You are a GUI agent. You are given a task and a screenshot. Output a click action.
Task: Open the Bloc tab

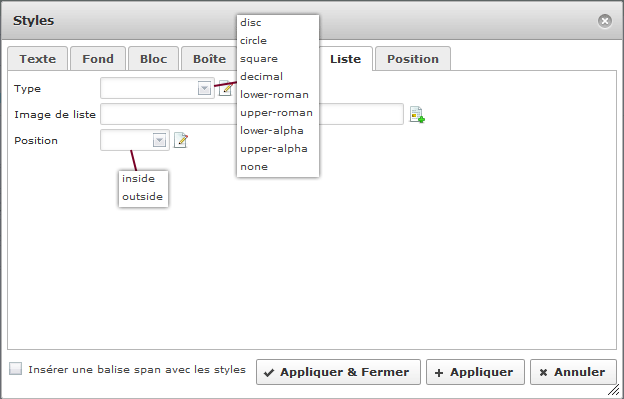(153, 59)
